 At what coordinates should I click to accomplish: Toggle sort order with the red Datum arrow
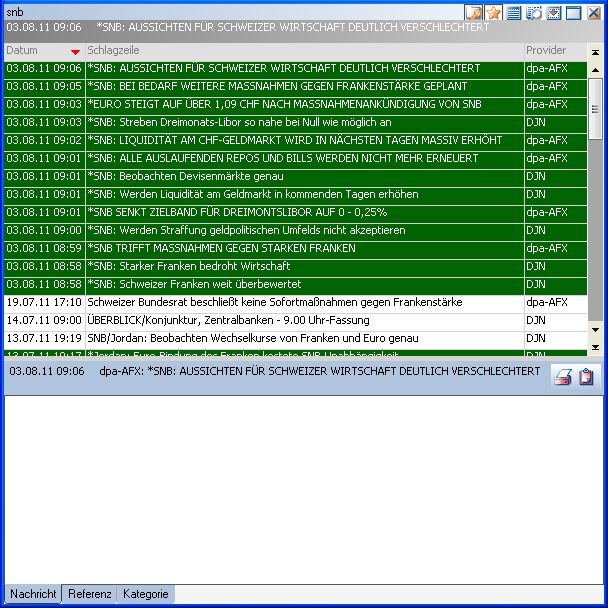pos(75,51)
